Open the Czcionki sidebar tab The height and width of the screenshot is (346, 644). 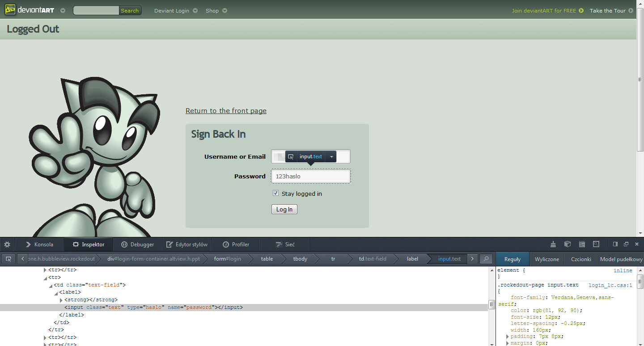(581, 259)
